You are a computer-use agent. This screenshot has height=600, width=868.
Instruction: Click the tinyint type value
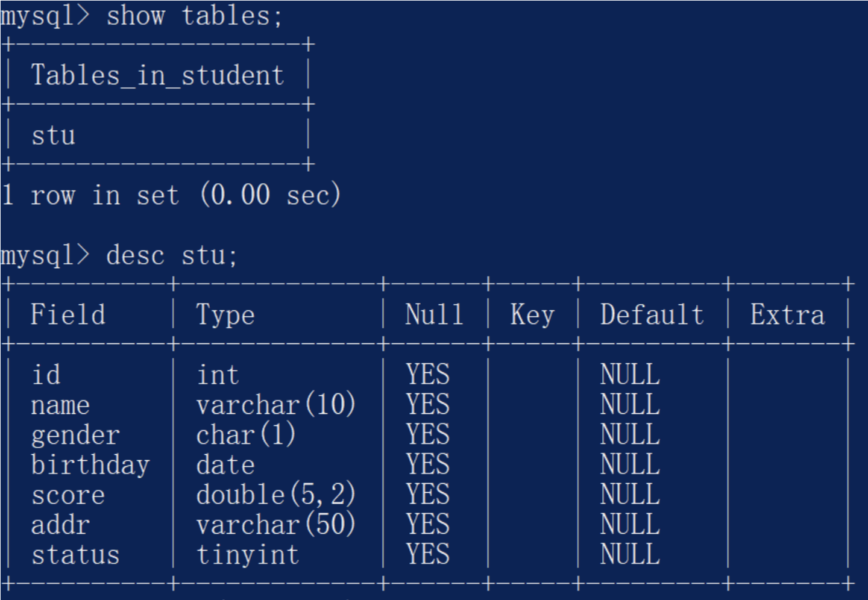[x=248, y=555]
